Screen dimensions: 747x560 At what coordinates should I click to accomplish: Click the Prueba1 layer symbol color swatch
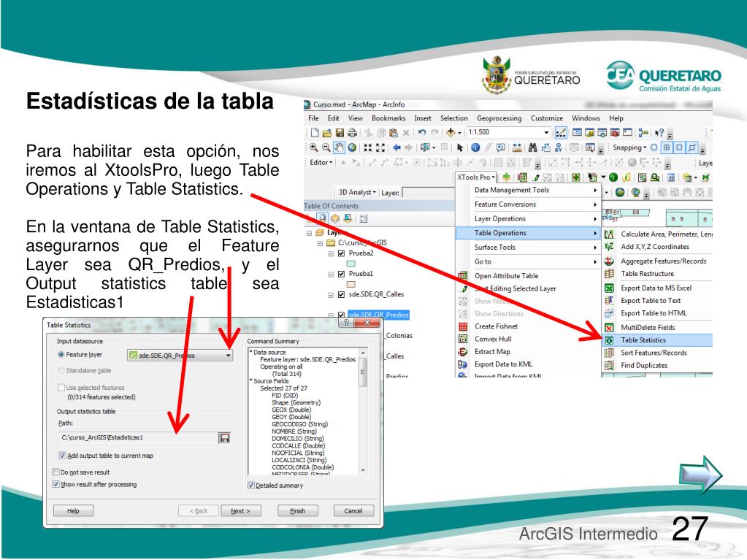pyautogui.click(x=351, y=284)
